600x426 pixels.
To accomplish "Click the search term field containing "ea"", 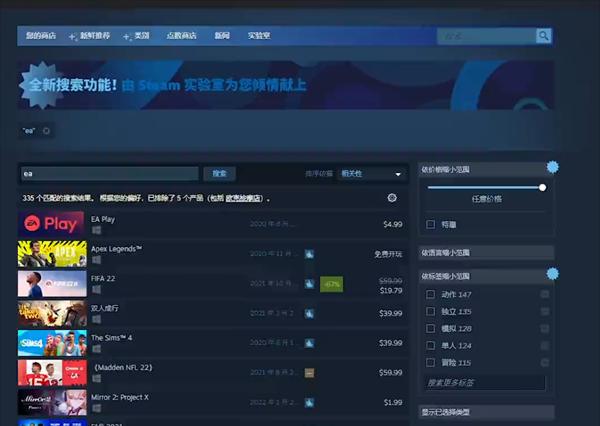I will pyautogui.click(x=109, y=173).
